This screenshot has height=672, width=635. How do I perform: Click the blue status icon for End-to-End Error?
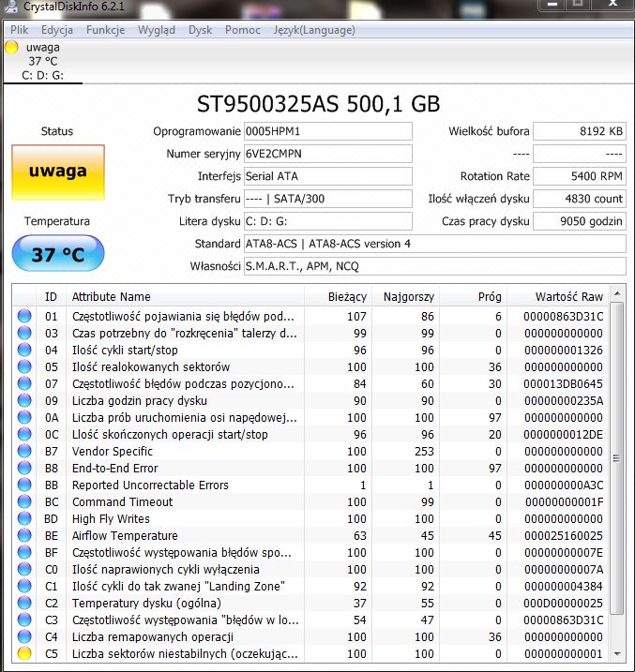tap(24, 468)
